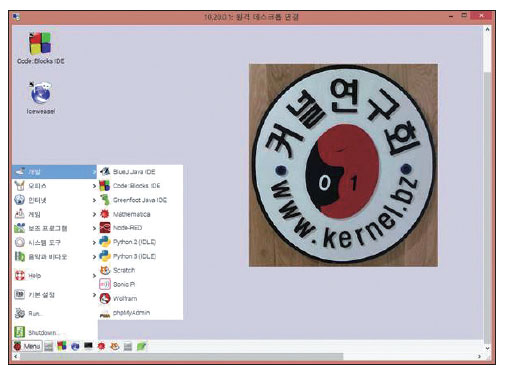Launch Wolfram from the submenu
This screenshot has height=380, width=508.
140,298
